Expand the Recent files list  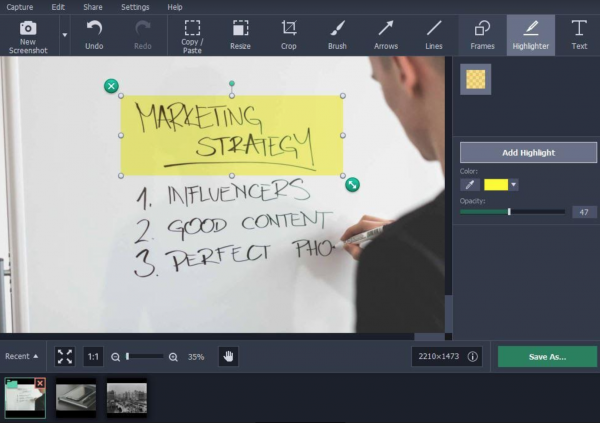[x=21, y=356]
